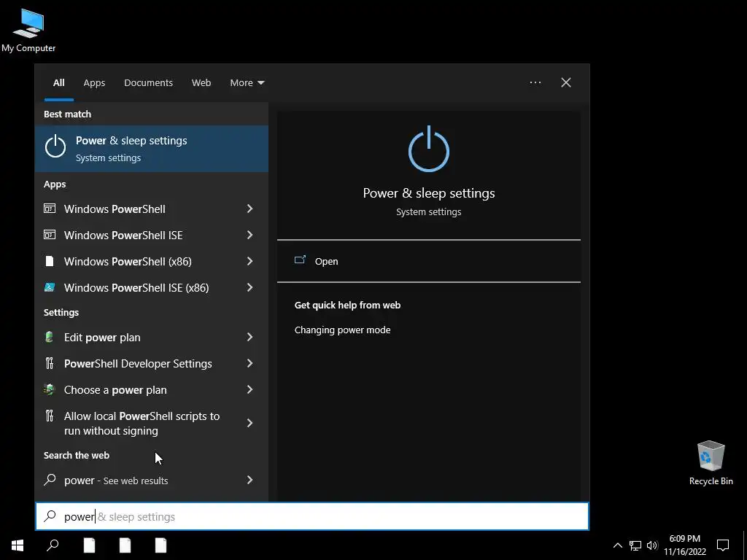Switch to the Documents search tab
Viewport: 747px width, 560px height.
[148, 83]
